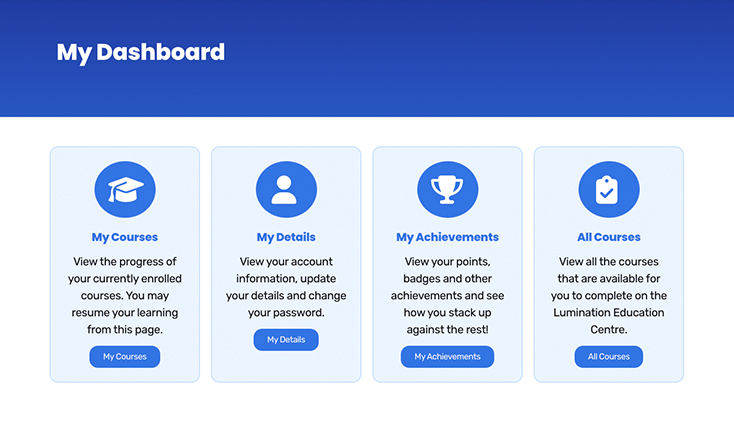
Task: Click the All Courses button
Action: coord(609,357)
